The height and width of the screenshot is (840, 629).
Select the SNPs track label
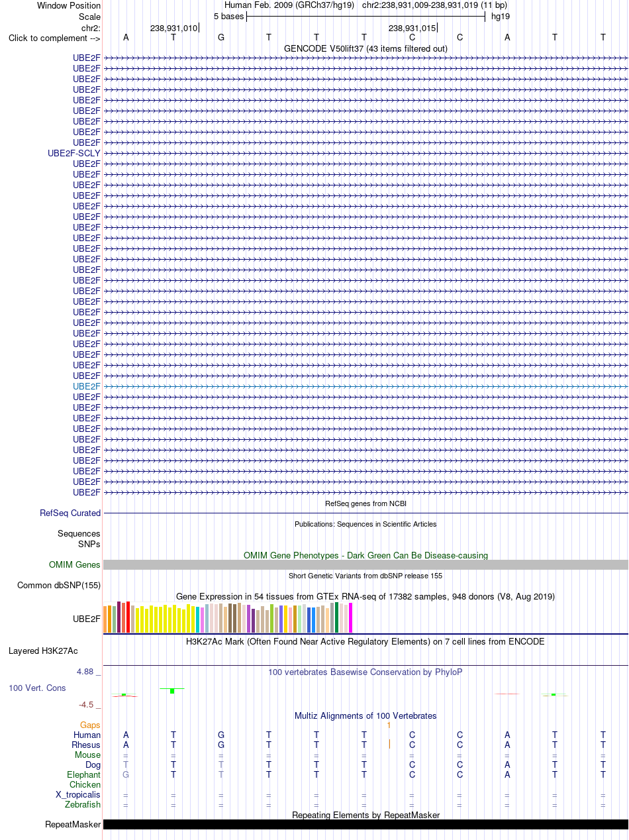(x=89, y=544)
